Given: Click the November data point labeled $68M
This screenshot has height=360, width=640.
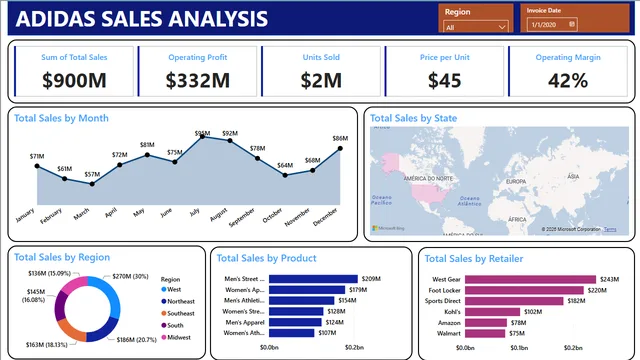Looking at the screenshot, I should (x=313, y=170).
